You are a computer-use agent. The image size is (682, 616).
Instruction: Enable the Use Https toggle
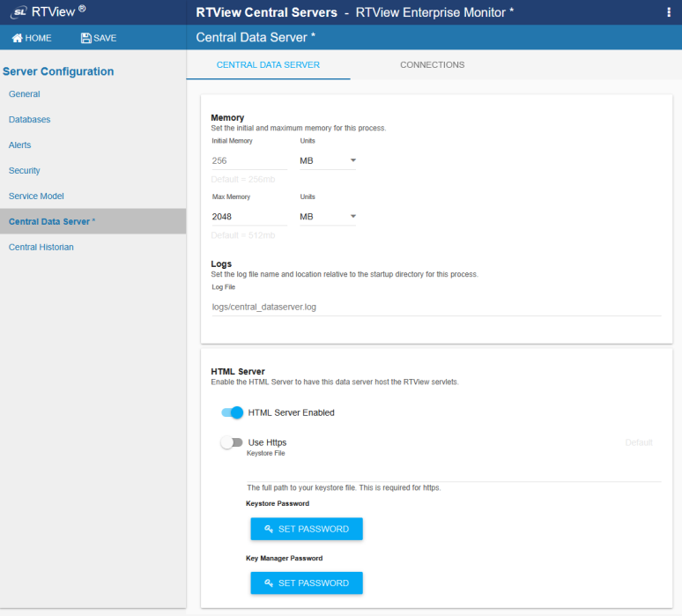click(232, 442)
